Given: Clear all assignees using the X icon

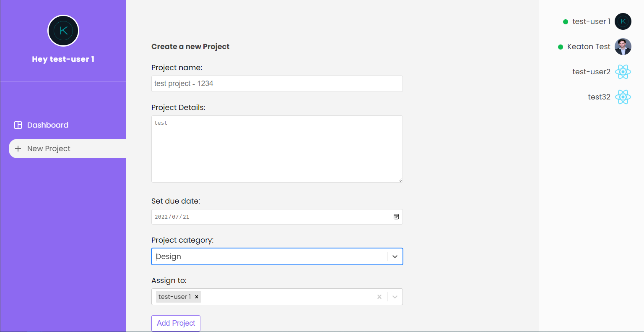Looking at the screenshot, I should click(x=379, y=297).
